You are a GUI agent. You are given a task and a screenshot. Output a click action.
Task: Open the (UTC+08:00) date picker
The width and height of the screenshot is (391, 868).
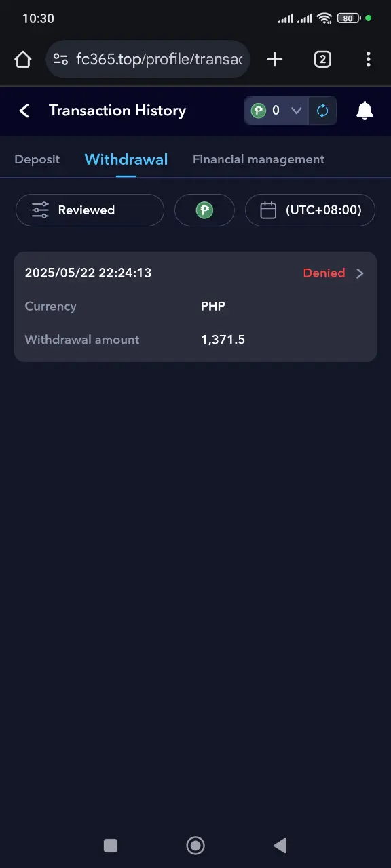tap(310, 210)
